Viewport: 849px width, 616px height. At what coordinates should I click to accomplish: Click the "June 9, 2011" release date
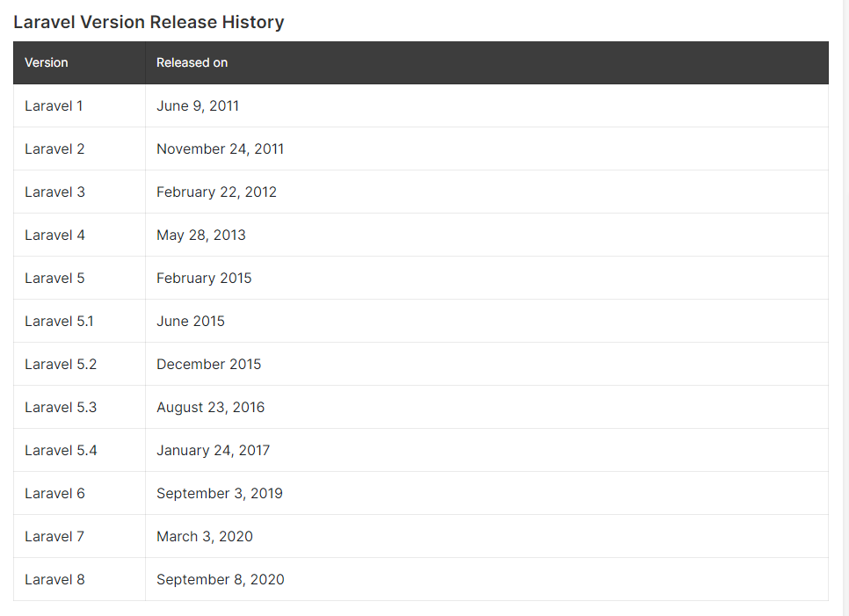(x=198, y=105)
